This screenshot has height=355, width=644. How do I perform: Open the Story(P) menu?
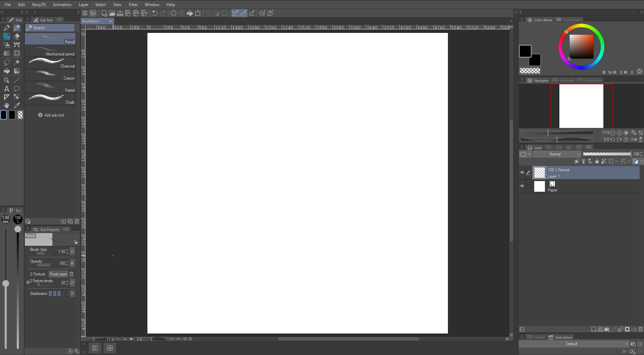point(39,5)
